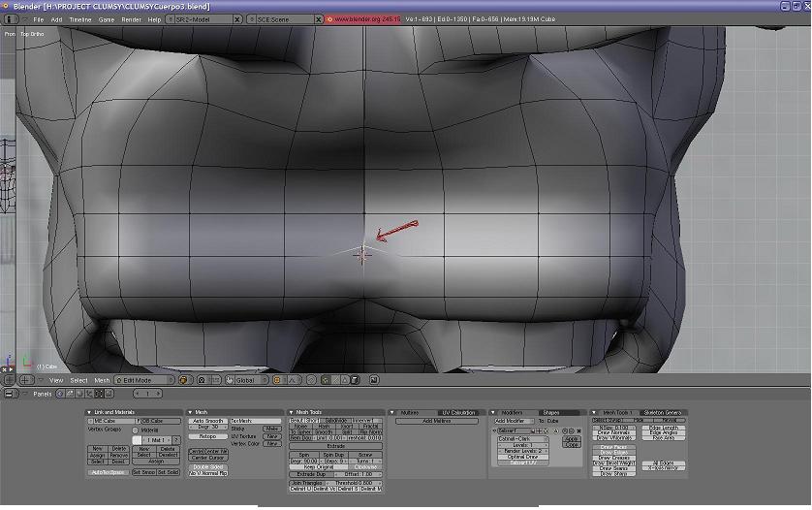812x510 pixels.
Task: Open the Mesh menu in 3D header
Action: [102, 380]
